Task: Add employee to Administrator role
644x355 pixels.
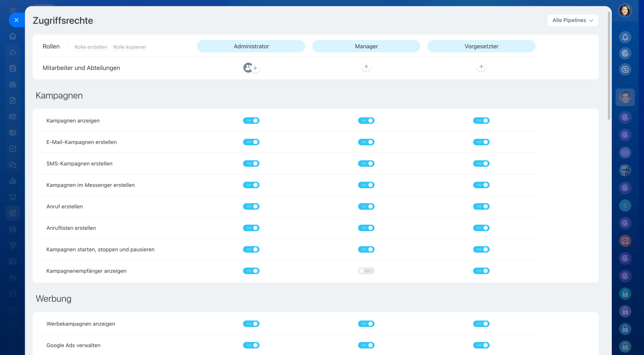Action: pos(256,68)
